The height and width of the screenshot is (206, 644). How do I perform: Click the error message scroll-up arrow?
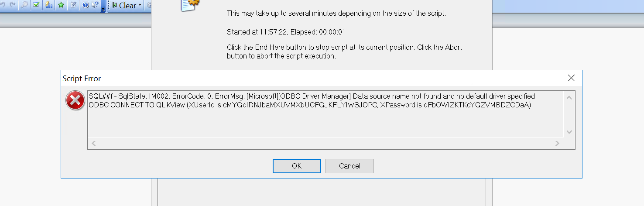point(569,97)
